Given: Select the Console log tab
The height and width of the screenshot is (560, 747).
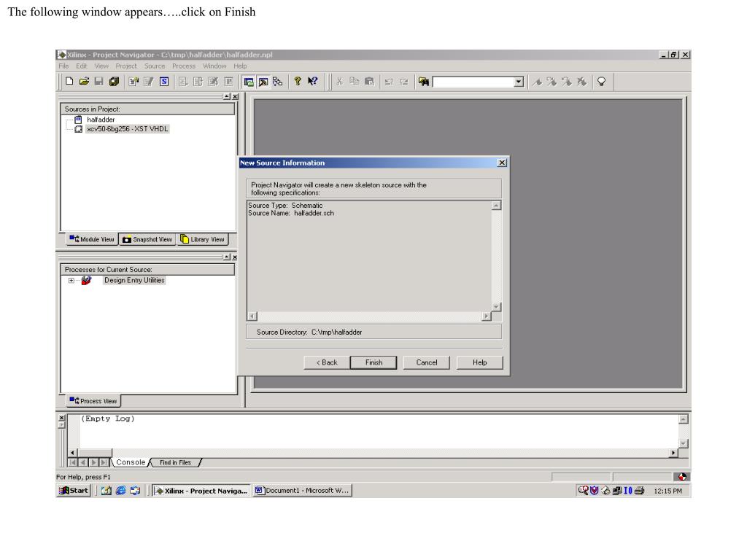Looking at the screenshot, I should pos(131,462).
